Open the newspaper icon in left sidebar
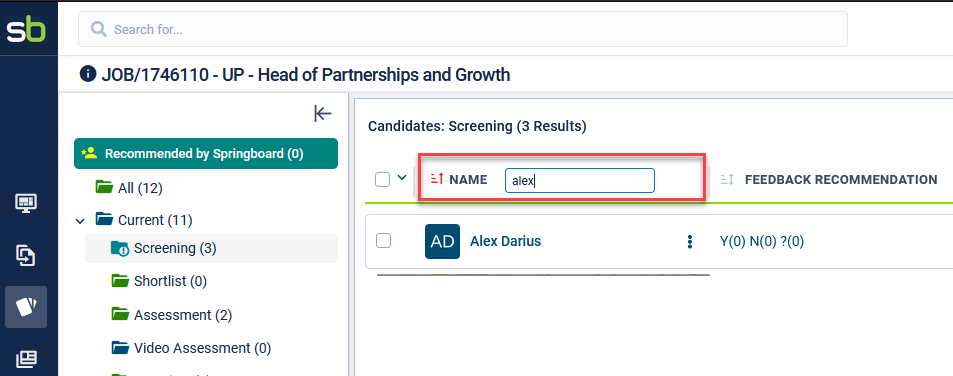 coord(26,359)
